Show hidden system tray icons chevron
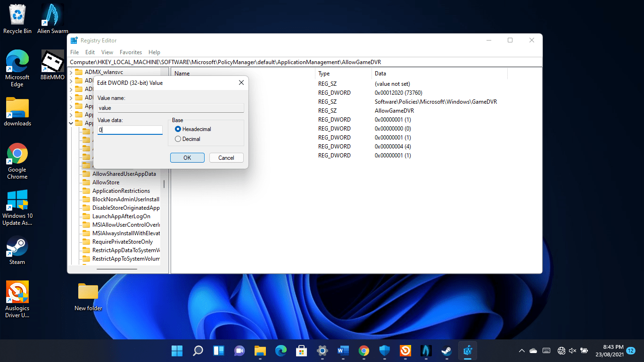 point(521,351)
